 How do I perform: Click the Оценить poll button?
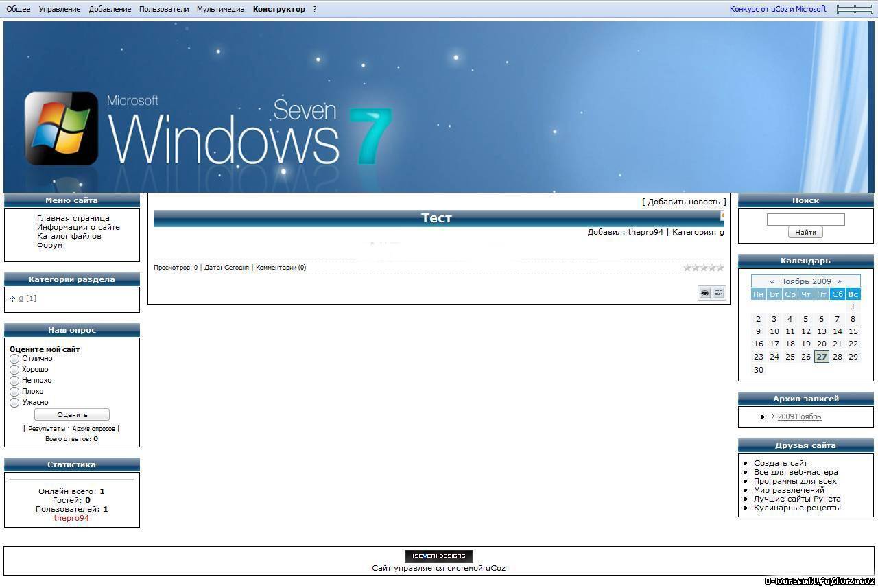[x=72, y=414]
